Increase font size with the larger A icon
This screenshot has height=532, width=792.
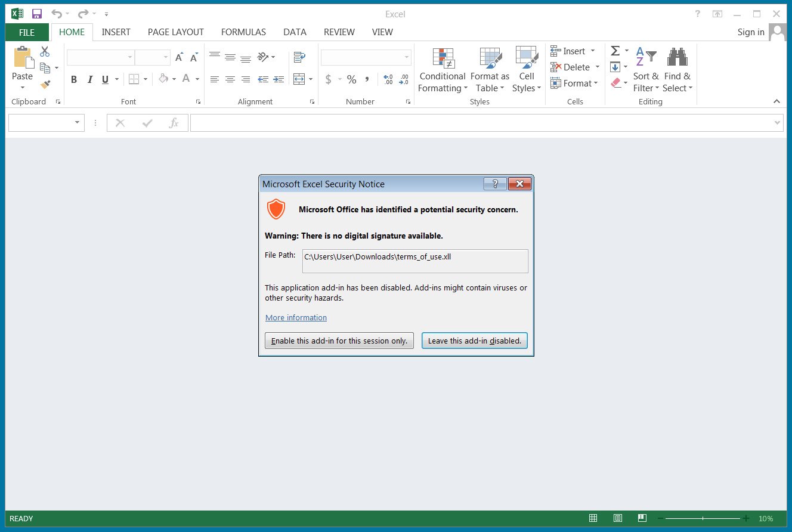click(180, 58)
